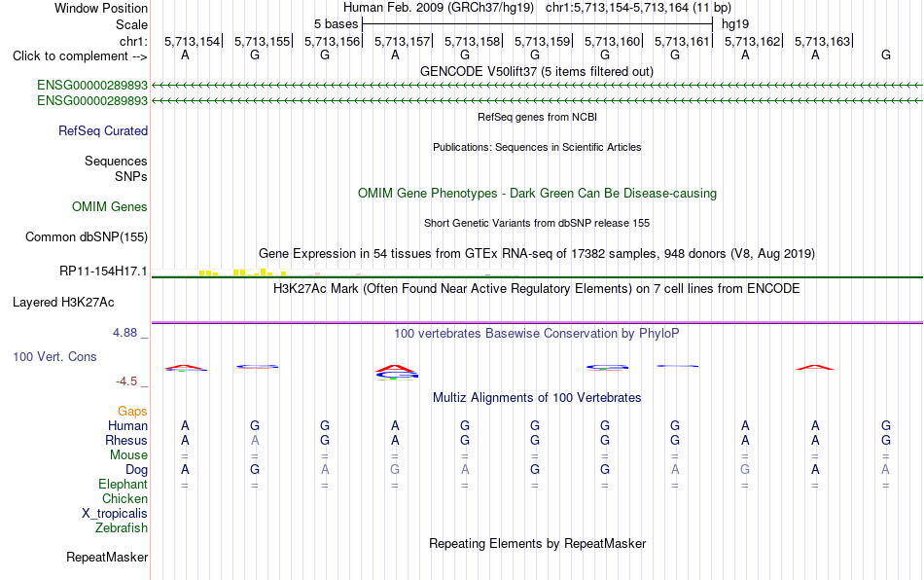Click the RefSeq Curated track label
The width and height of the screenshot is (924, 580).
103,130
